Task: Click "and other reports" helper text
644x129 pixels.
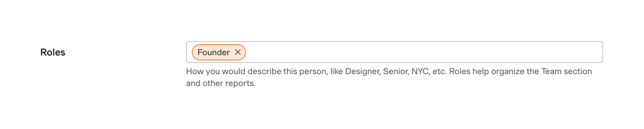Action: 221,83
